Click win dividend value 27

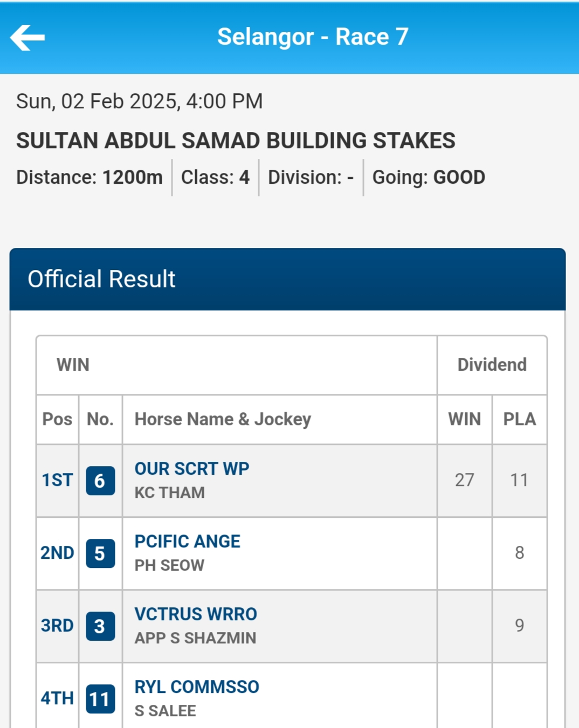click(x=464, y=480)
